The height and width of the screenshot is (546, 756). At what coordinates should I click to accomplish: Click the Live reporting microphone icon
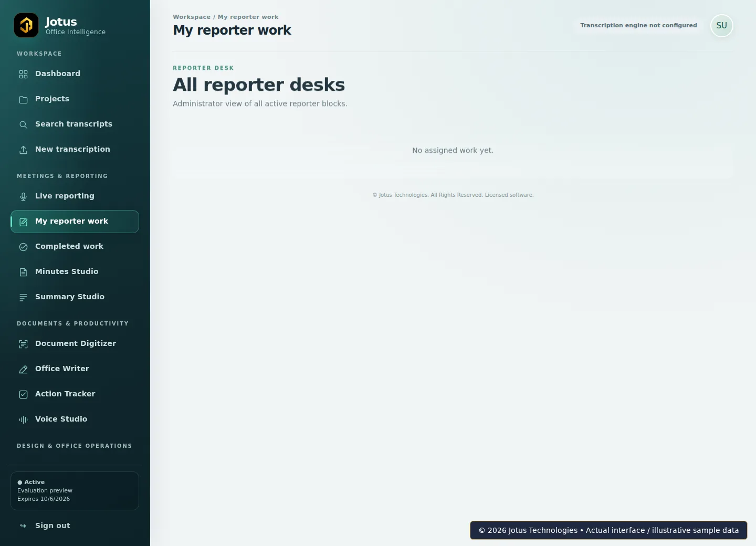23,196
